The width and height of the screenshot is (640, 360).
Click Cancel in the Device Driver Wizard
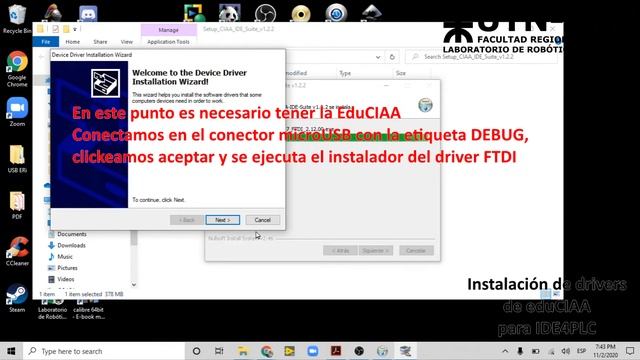[x=262, y=220]
